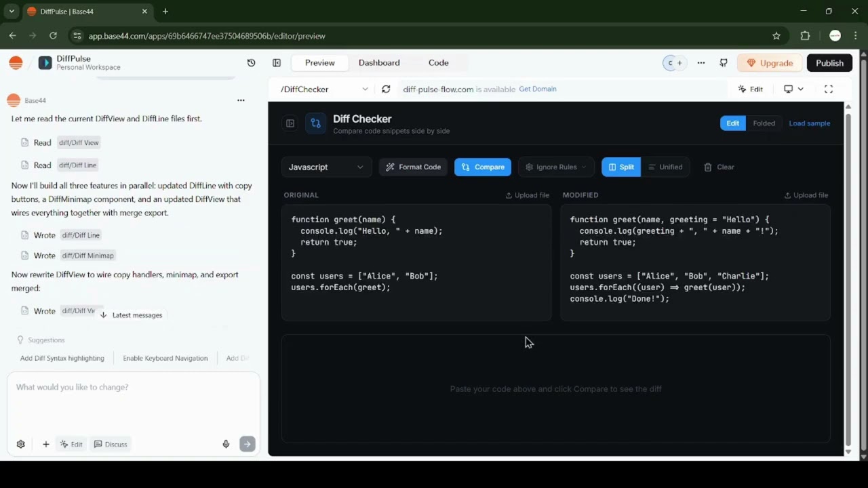Select DiffPulse Base44 browser tab
The height and width of the screenshot is (488, 868).
(x=87, y=12)
